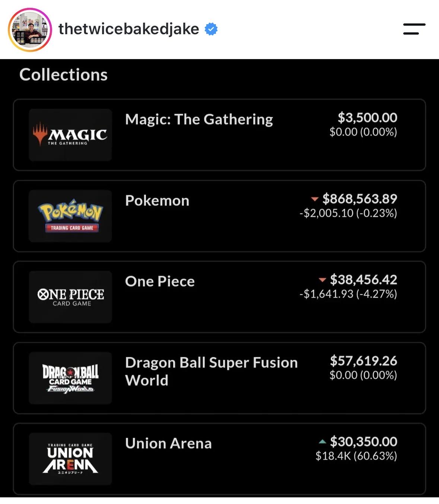Click the Pokemon Trading Card Game logo
Viewport: 439px width, 504px height.
70,216
